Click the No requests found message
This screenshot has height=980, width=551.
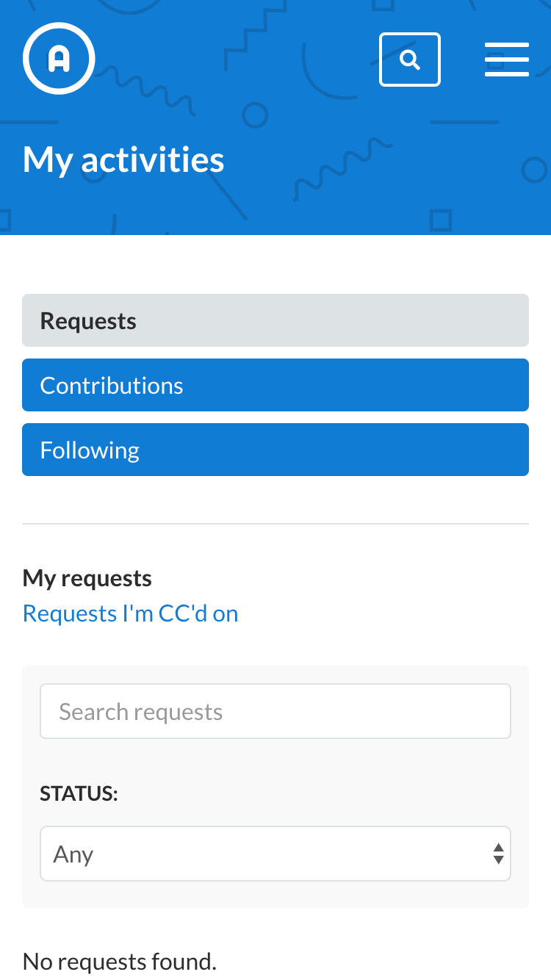[x=120, y=961]
